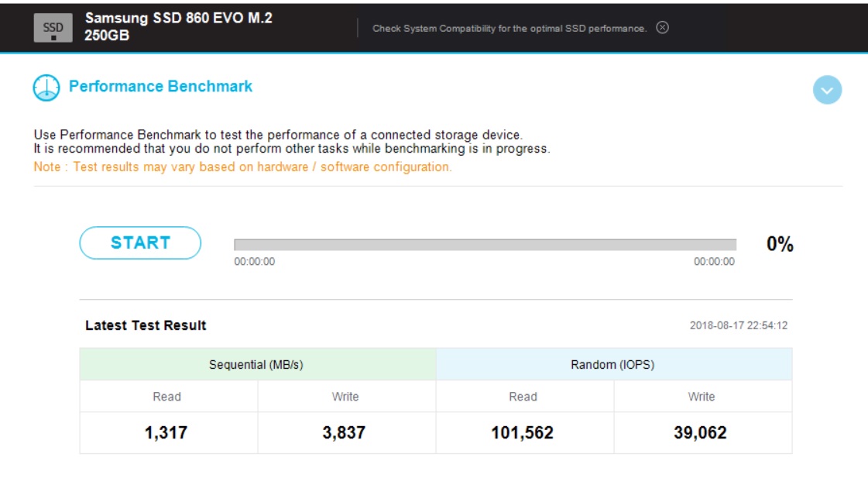Image resolution: width=868 pixels, height=478 pixels.
Task: Expand the round chevron dropdown button
Action: [x=827, y=90]
